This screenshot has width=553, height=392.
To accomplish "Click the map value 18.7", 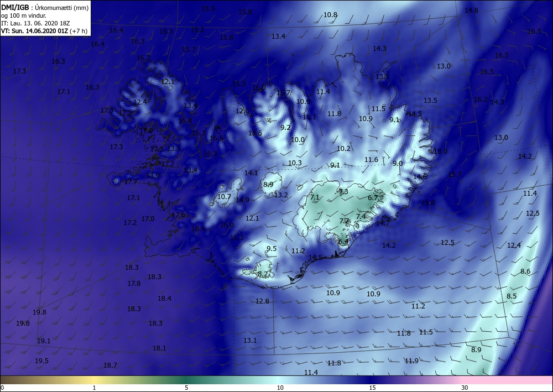I will [110, 365].
